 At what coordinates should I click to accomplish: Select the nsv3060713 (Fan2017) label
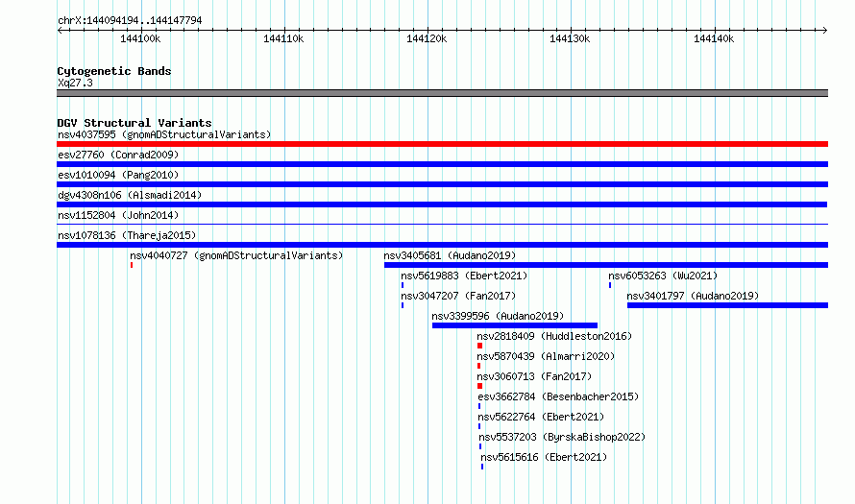click(534, 376)
